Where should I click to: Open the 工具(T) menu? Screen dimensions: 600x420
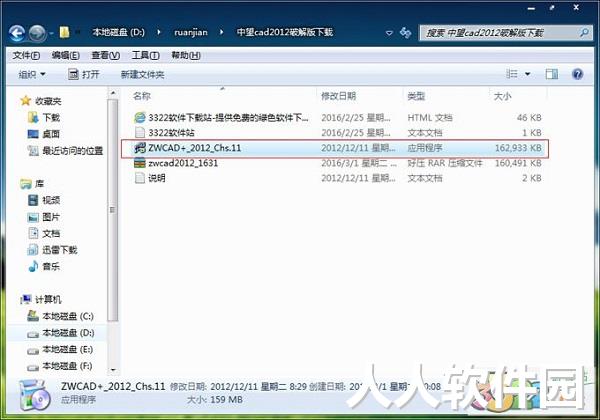pyautogui.click(x=145, y=56)
